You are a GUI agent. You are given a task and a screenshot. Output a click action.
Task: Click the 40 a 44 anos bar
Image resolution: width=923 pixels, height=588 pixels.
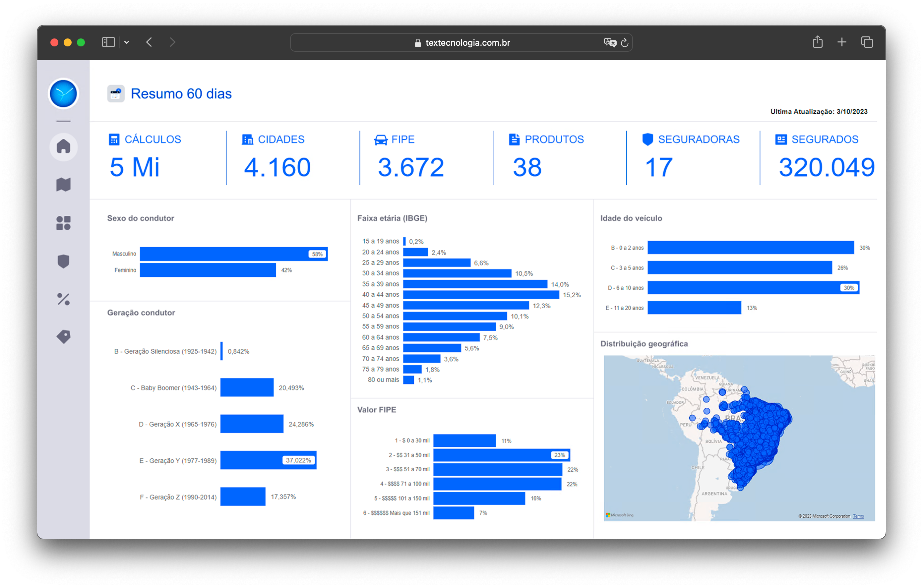point(481,294)
